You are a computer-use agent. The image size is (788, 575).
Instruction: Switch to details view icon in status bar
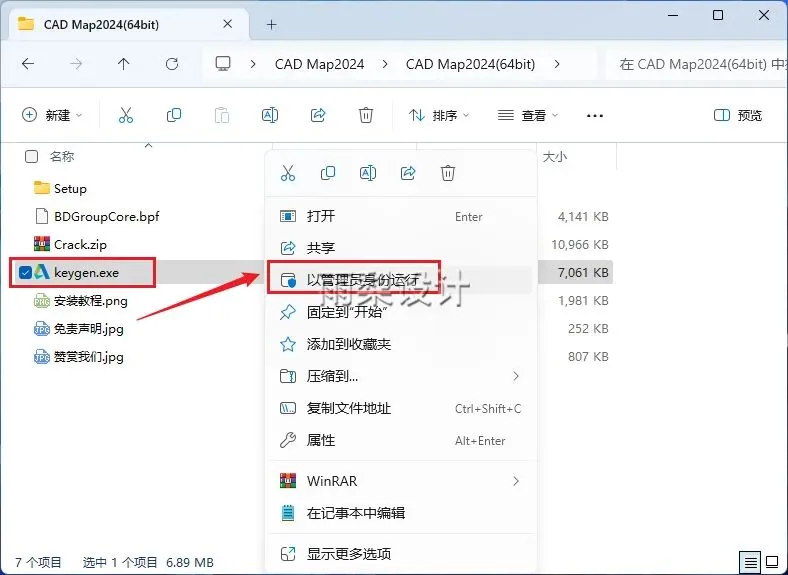(x=750, y=562)
